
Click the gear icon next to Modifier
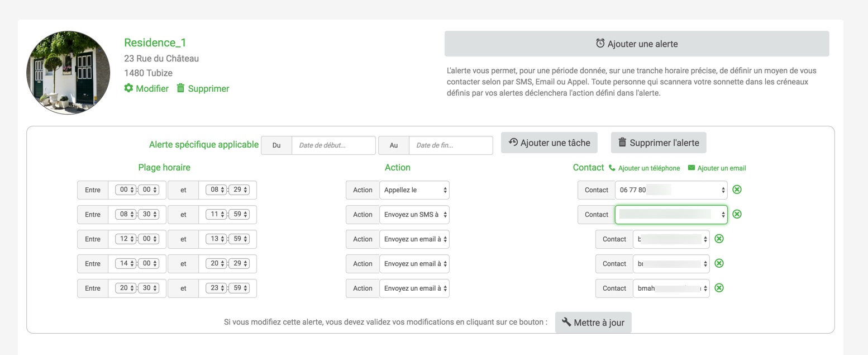128,88
